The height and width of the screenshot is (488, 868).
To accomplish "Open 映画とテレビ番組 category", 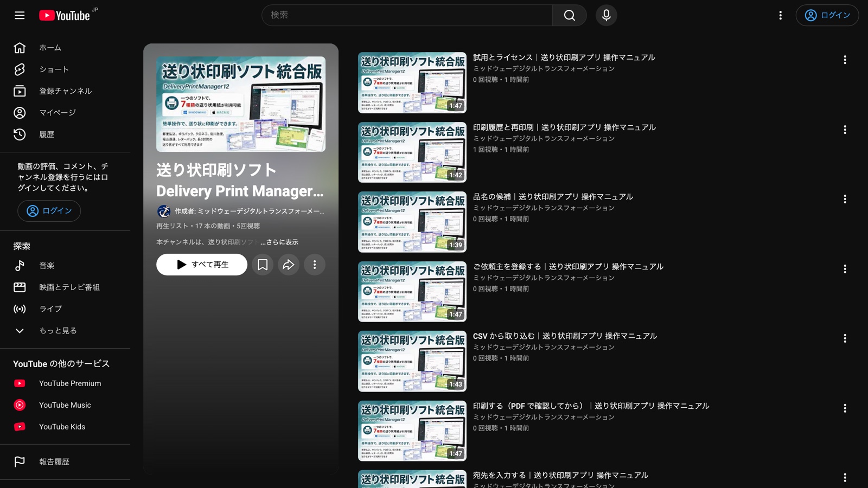I will (x=65, y=287).
